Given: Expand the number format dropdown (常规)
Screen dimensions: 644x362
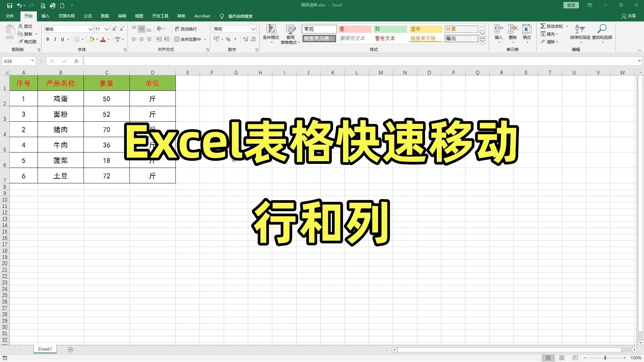Looking at the screenshot, I should (x=253, y=29).
